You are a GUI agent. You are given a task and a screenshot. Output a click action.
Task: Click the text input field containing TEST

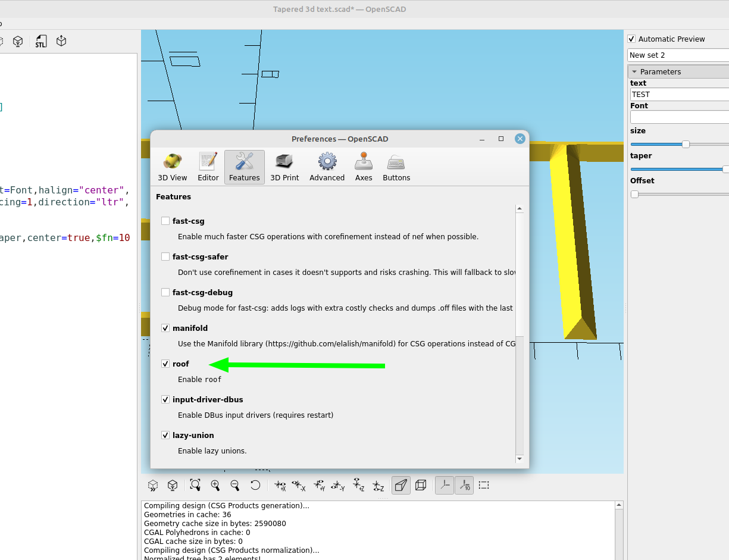tap(678, 94)
